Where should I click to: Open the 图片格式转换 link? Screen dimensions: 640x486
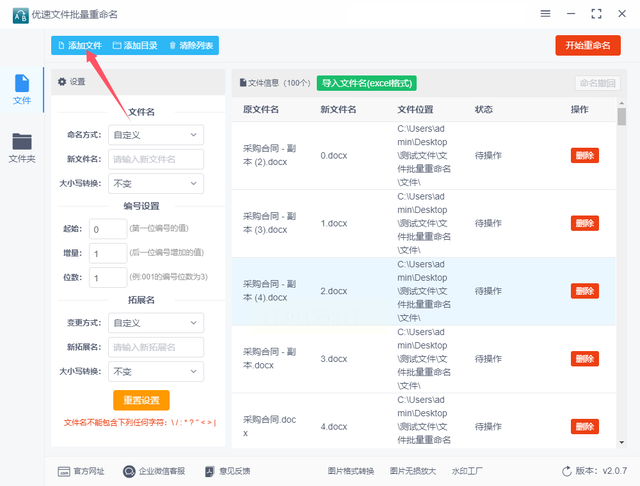[x=351, y=471]
